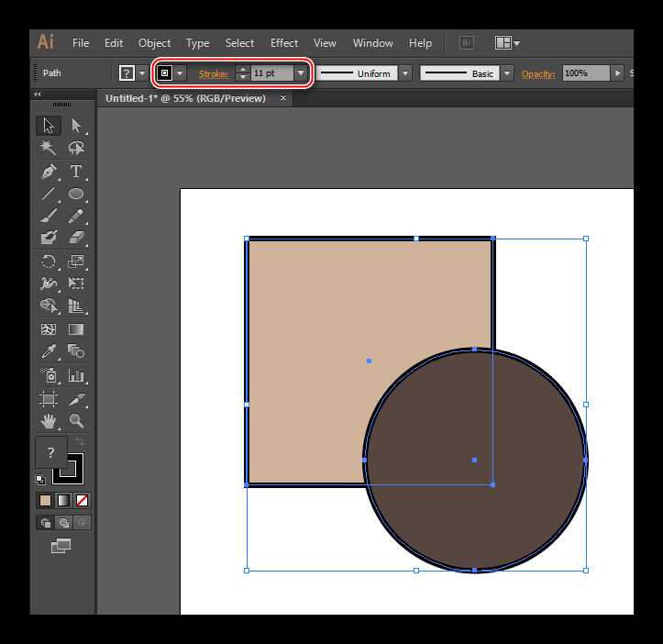This screenshot has height=644, width=663.
Task: Click the solid color fill swatch
Action: 45,501
